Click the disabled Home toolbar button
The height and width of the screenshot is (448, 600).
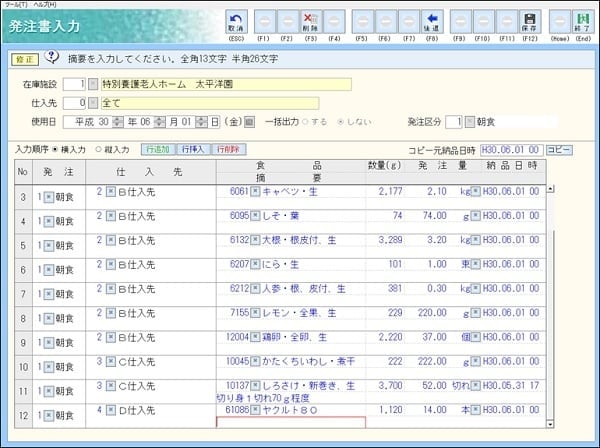point(560,22)
